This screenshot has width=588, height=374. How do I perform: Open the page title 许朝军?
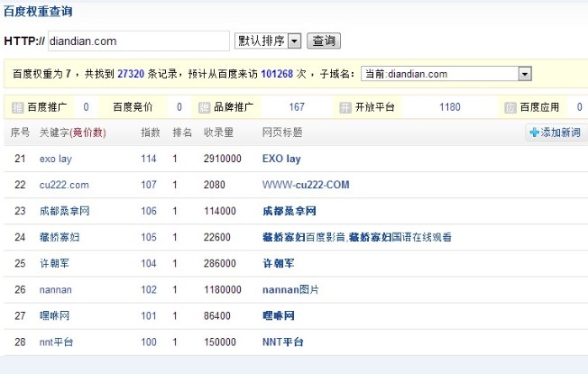pyautogui.click(x=279, y=263)
